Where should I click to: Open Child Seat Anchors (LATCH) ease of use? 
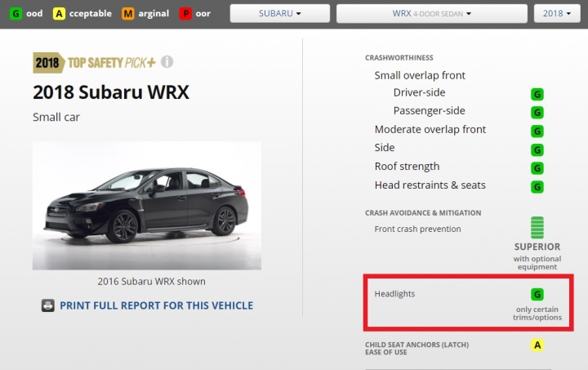tap(416, 348)
